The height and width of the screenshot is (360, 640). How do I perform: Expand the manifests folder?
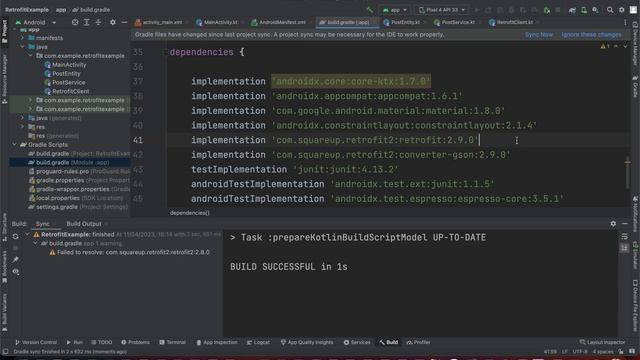[22, 38]
